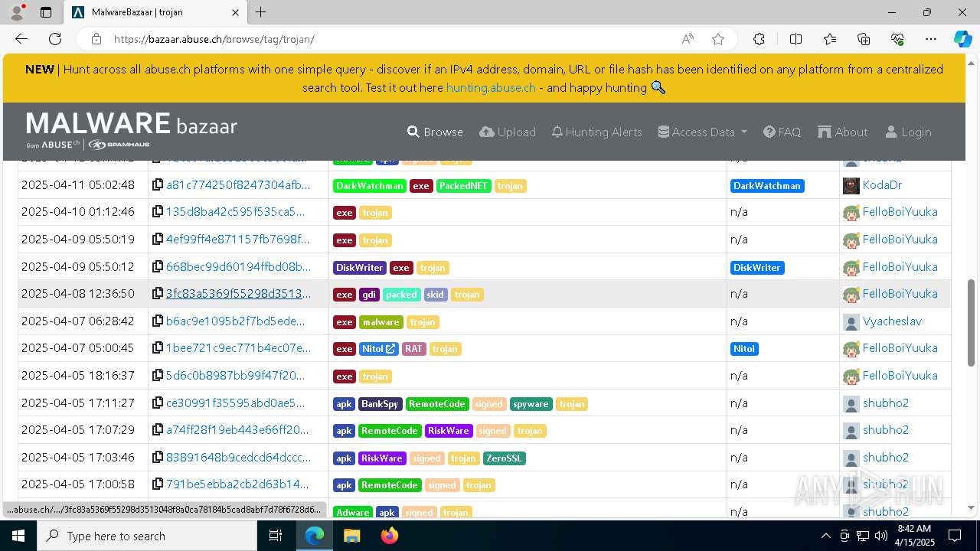Open browser Collections
The height and width of the screenshot is (551, 980).
pyautogui.click(x=864, y=39)
